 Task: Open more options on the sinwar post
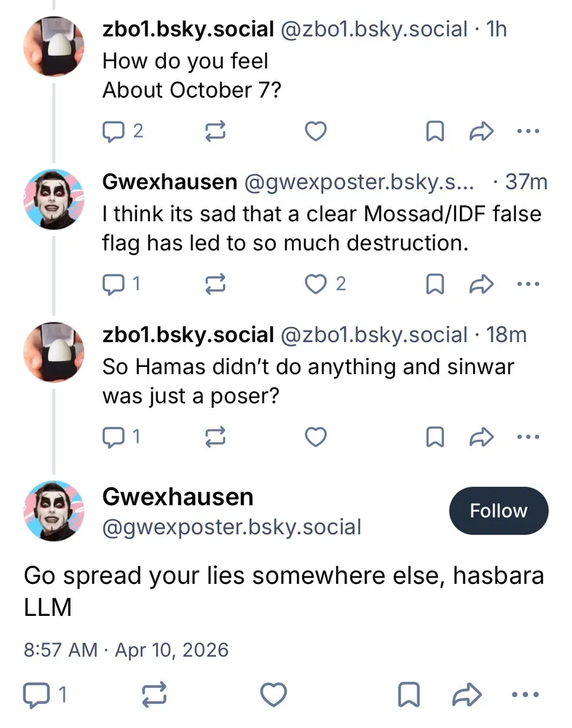point(528,437)
